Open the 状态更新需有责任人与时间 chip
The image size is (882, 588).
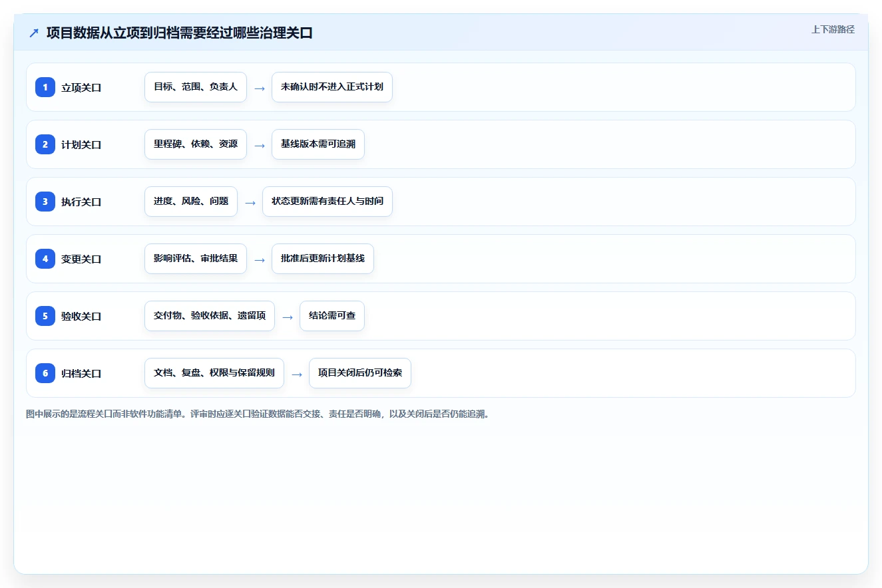pos(328,202)
